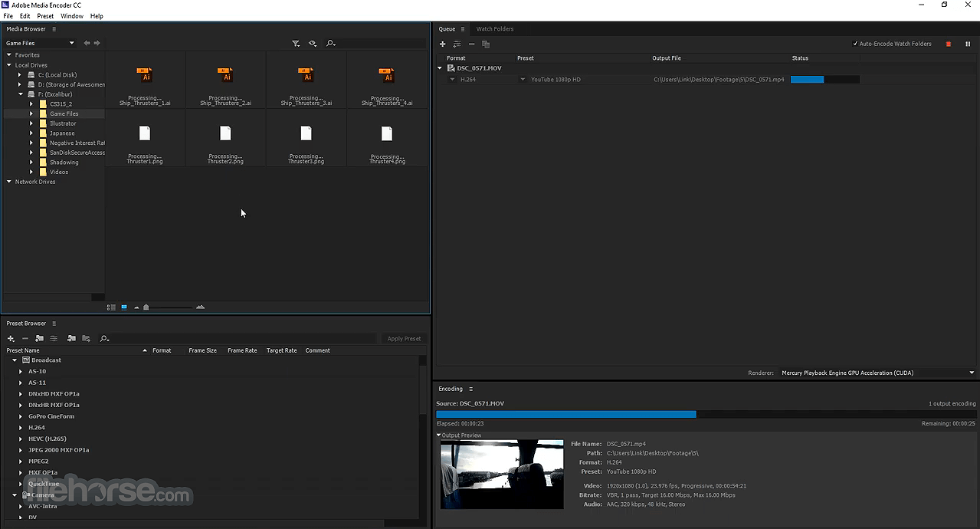The image size is (980, 529).
Task: Click the Media Browser search input field
Action: tap(382, 44)
